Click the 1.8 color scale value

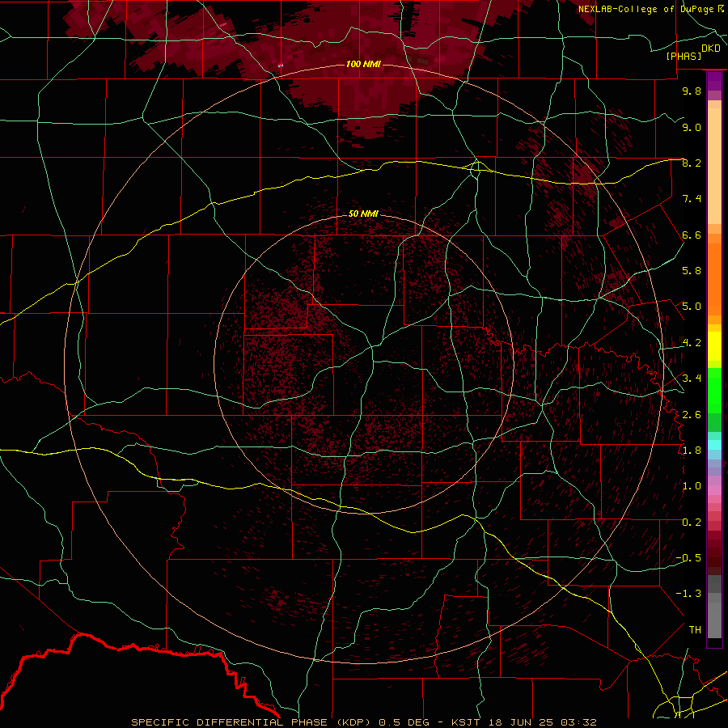coord(692,451)
